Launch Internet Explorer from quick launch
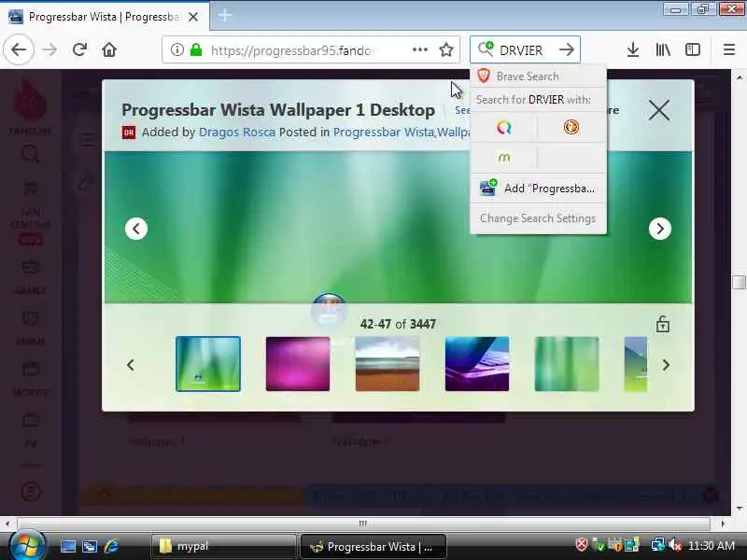 coord(111,546)
